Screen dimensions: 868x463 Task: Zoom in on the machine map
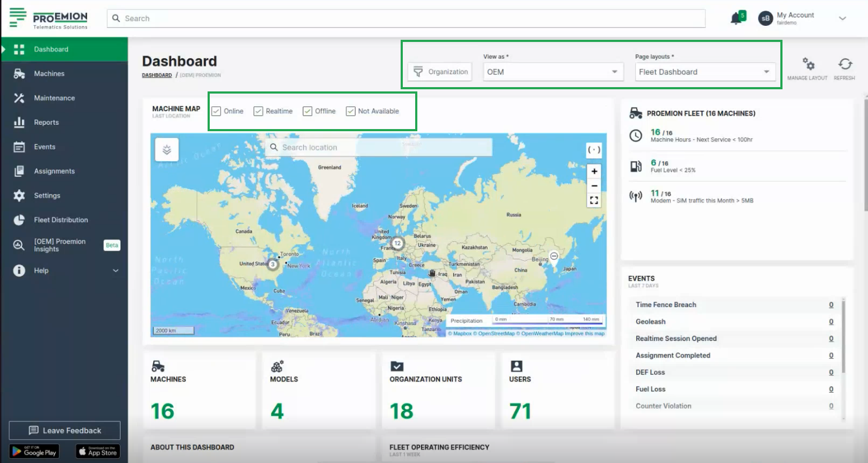[594, 172]
